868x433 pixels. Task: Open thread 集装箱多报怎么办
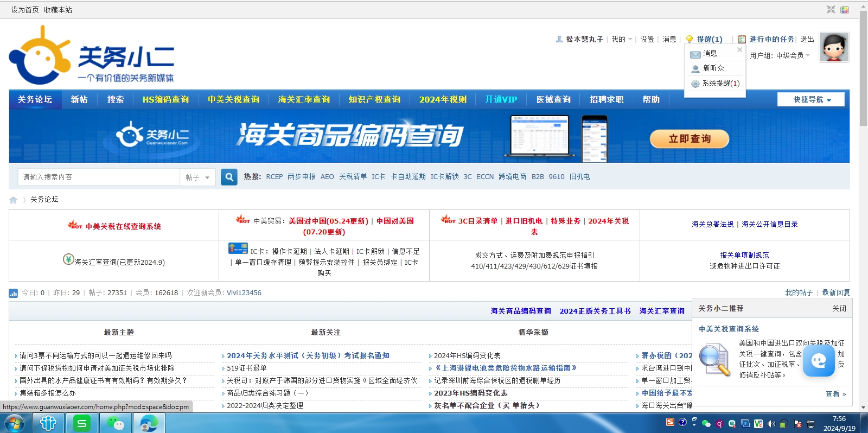tap(48, 393)
